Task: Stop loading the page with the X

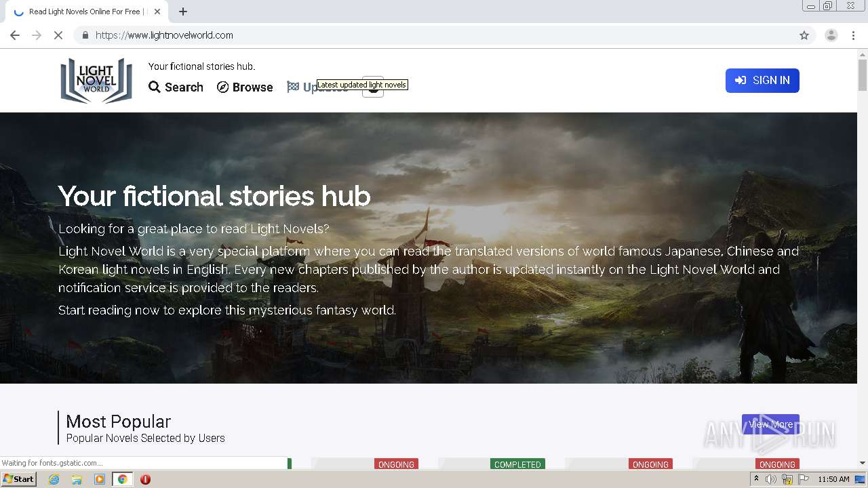Action: point(58,35)
